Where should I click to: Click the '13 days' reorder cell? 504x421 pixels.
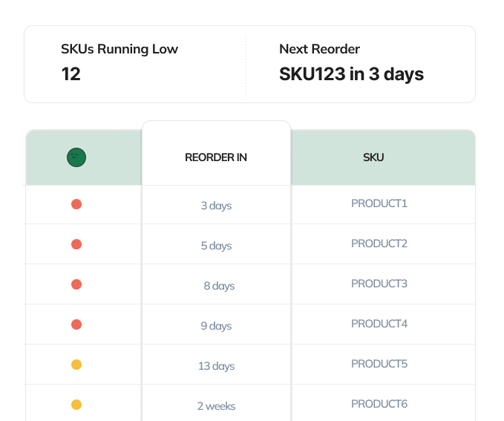[x=216, y=365]
